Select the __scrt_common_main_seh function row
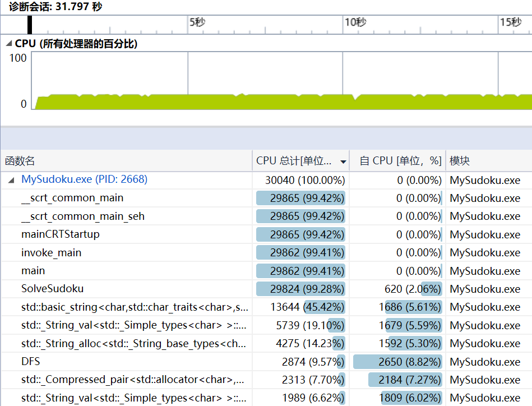This screenshot has width=532, height=406. (x=83, y=216)
